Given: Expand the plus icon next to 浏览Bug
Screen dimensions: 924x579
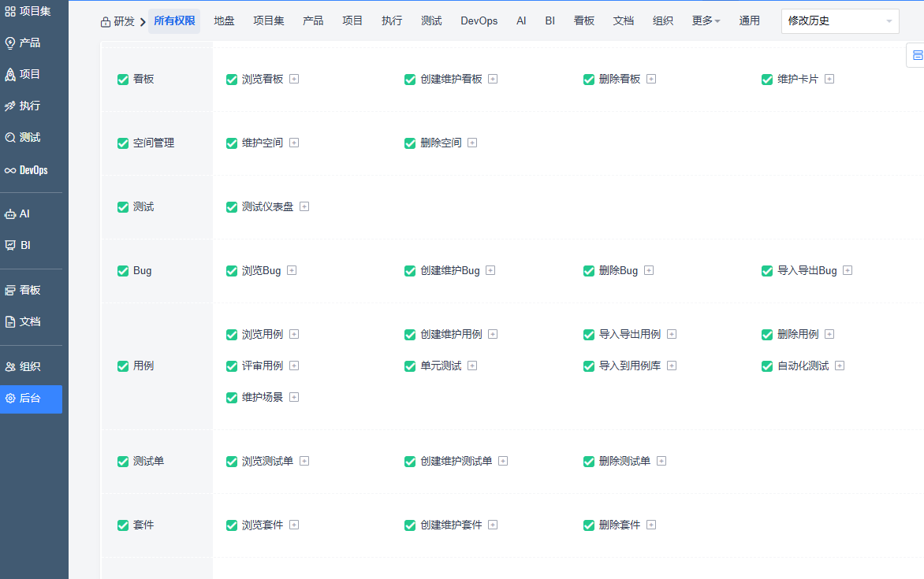Looking at the screenshot, I should point(292,270).
